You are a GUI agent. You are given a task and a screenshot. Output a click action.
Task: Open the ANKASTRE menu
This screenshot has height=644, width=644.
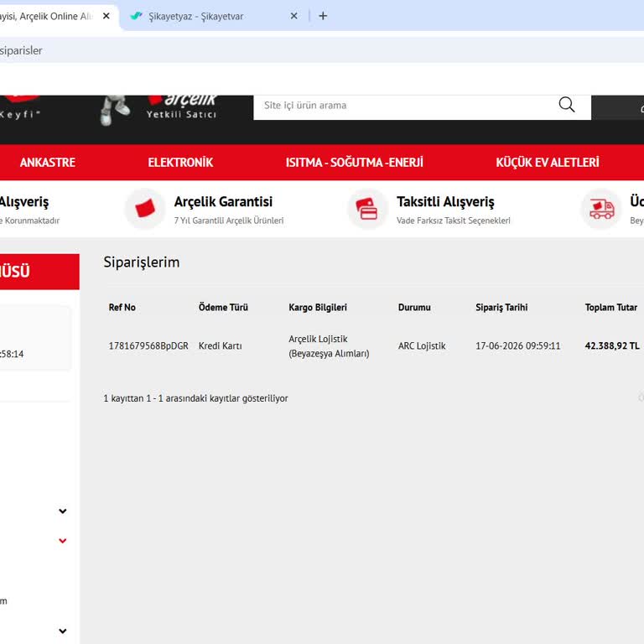[x=48, y=162]
